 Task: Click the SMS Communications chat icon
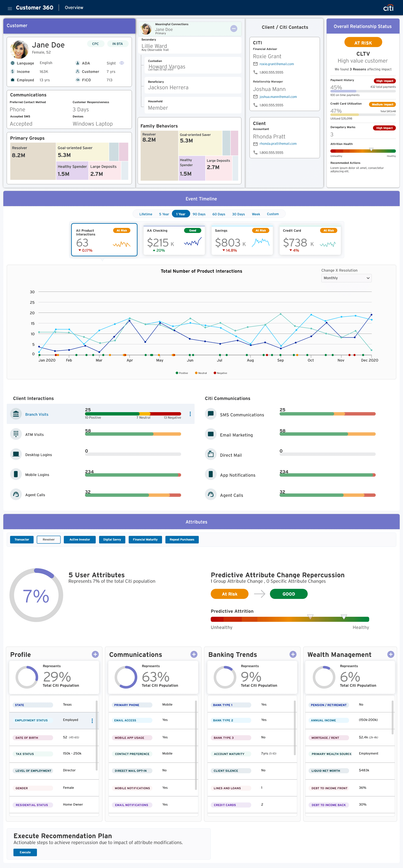[x=211, y=414]
